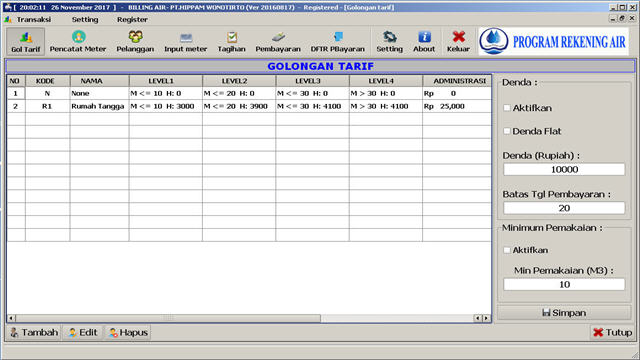
Task: Click the Denda (Rupiah) input field
Action: click(564, 169)
